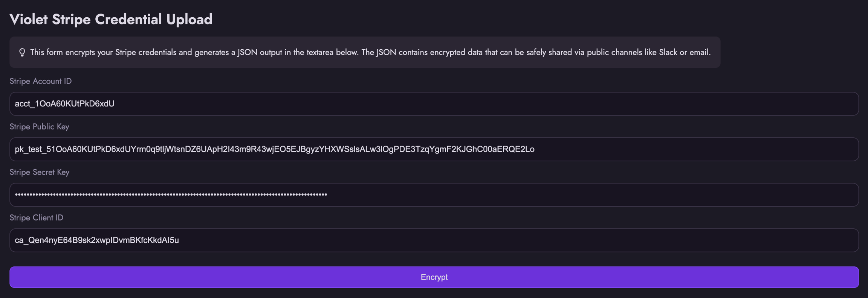Click the "Stripe Account ID" label
The image size is (868, 298).
41,81
